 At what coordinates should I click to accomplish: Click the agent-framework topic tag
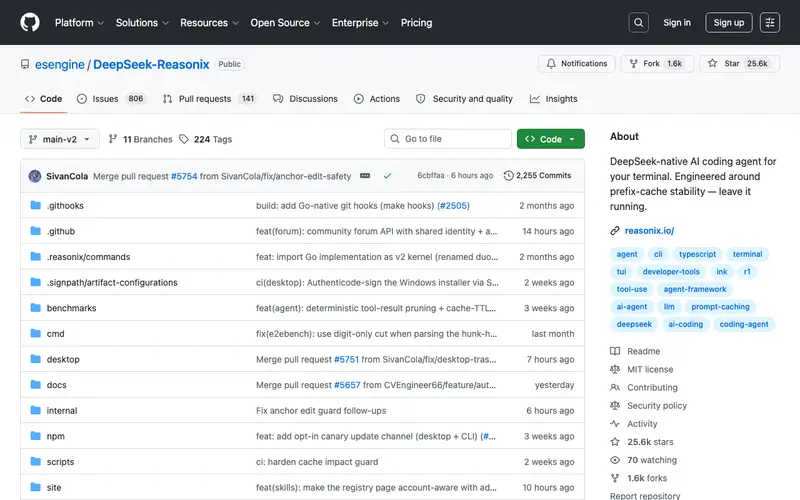click(x=694, y=289)
